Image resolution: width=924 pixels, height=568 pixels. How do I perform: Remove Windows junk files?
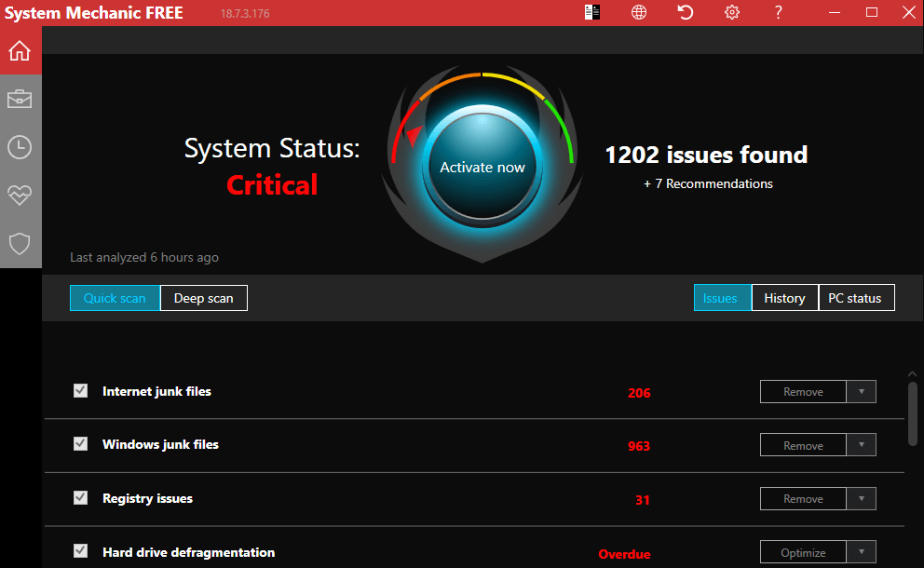(803, 445)
